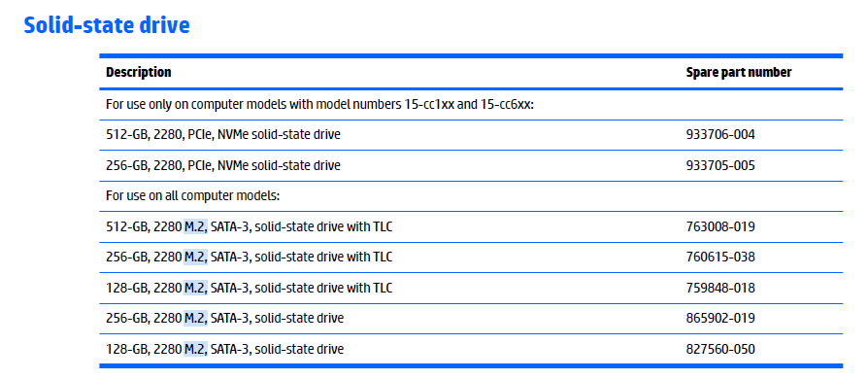The width and height of the screenshot is (868, 379).
Task: Click part number 827560-050
Action: (720, 349)
